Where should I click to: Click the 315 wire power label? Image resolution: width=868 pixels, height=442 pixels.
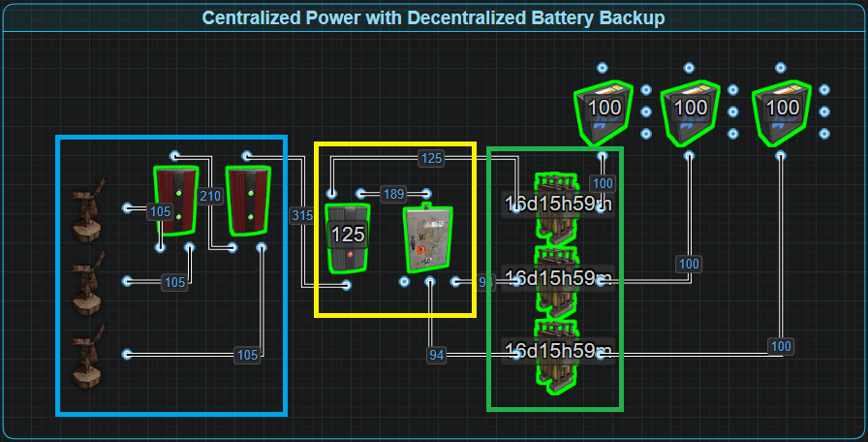coord(301,216)
